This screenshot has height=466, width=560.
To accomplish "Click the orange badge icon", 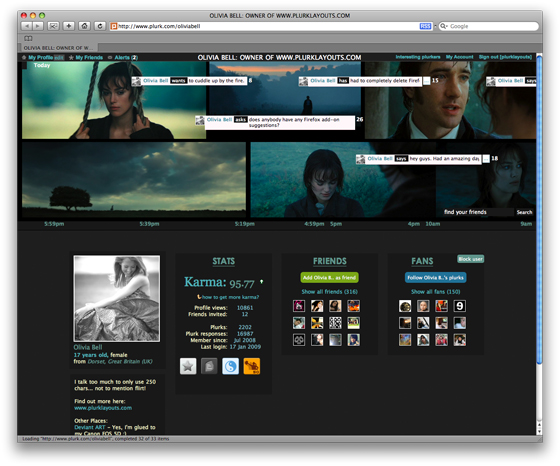I will [x=252, y=366].
